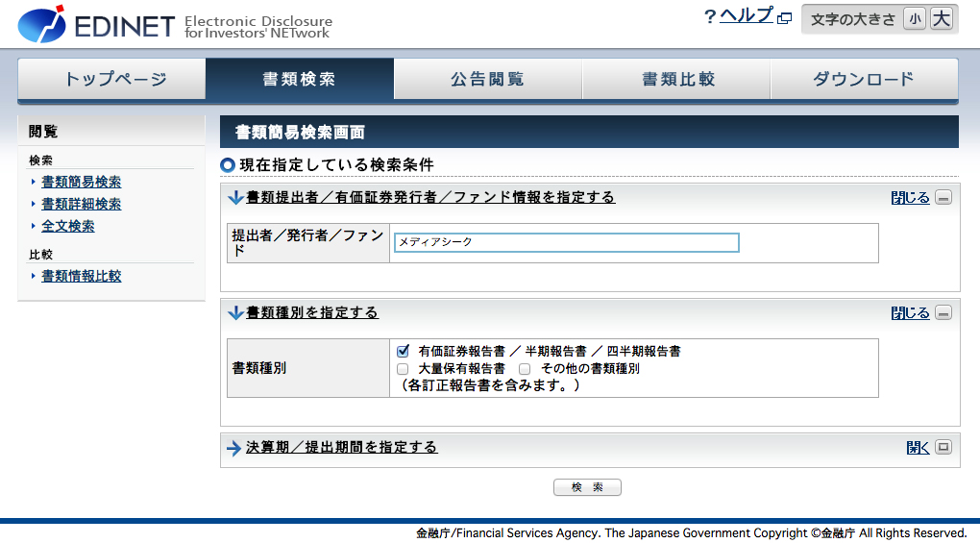
Task: Click the 提出者／発行者／ファンド text field
Action: [566, 243]
